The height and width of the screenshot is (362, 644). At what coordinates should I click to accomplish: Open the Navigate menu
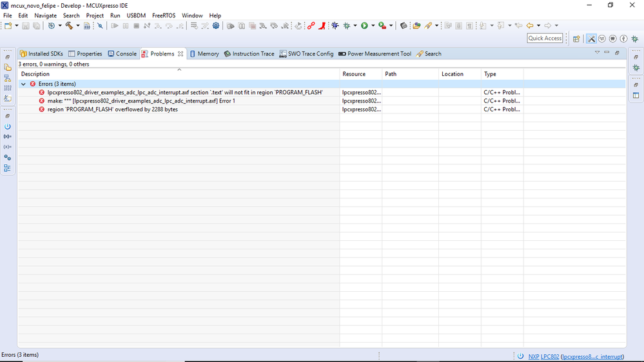click(x=45, y=15)
